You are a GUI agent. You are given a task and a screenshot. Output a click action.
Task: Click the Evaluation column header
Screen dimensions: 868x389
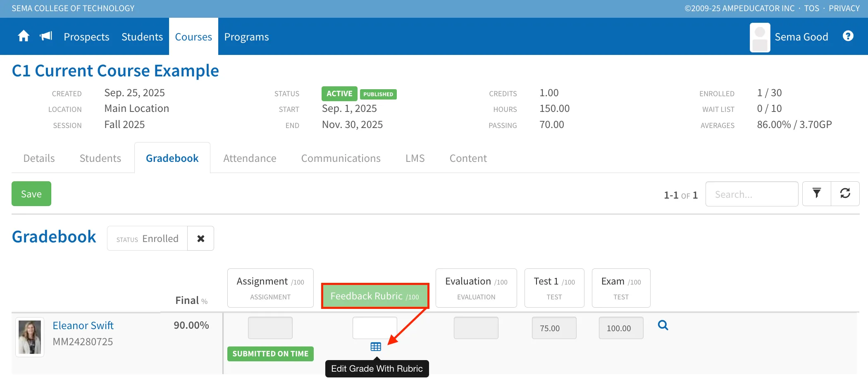tap(476, 288)
